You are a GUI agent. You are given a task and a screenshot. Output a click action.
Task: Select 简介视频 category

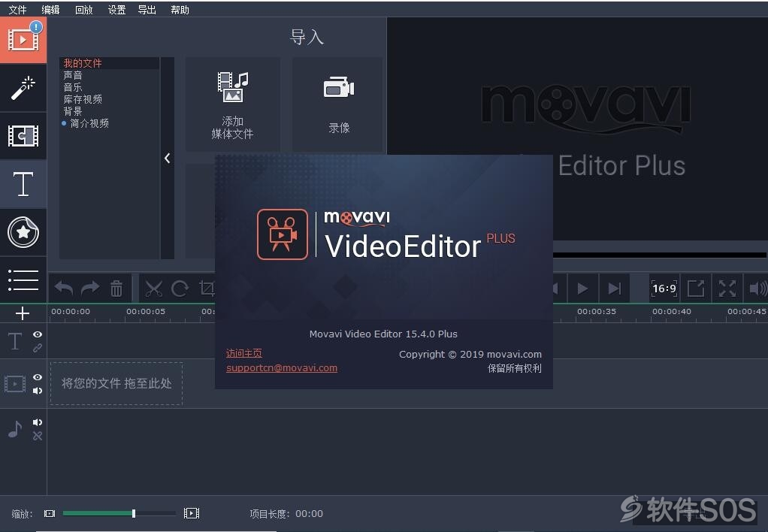(x=89, y=123)
